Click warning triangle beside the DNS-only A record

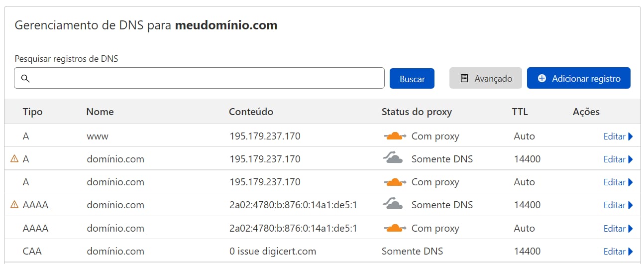pyautogui.click(x=14, y=159)
